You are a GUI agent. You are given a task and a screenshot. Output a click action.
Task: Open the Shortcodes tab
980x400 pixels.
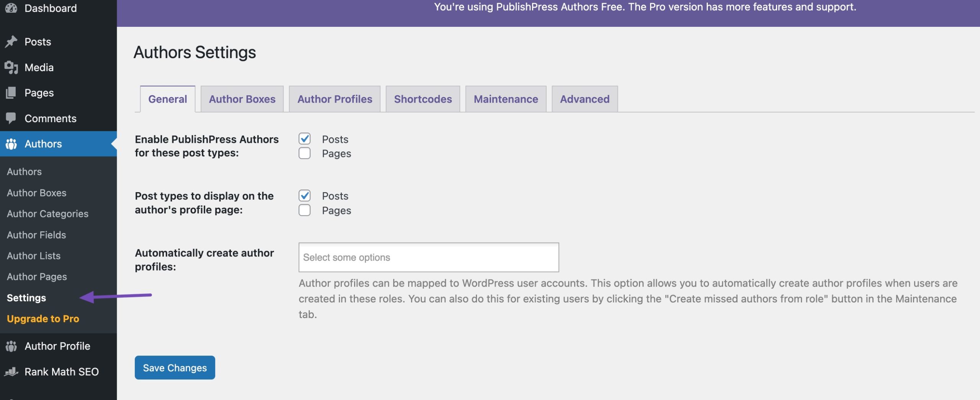click(423, 99)
